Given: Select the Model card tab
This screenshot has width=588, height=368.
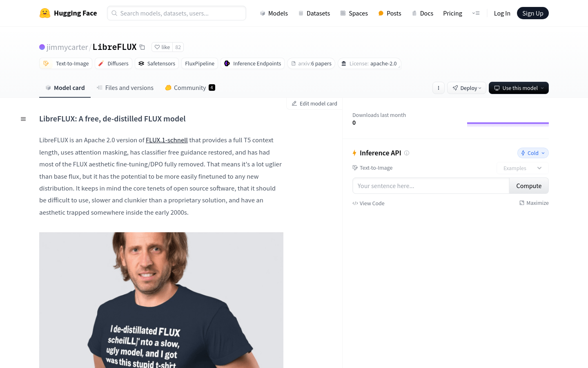Looking at the screenshot, I should [x=65, y=88].
